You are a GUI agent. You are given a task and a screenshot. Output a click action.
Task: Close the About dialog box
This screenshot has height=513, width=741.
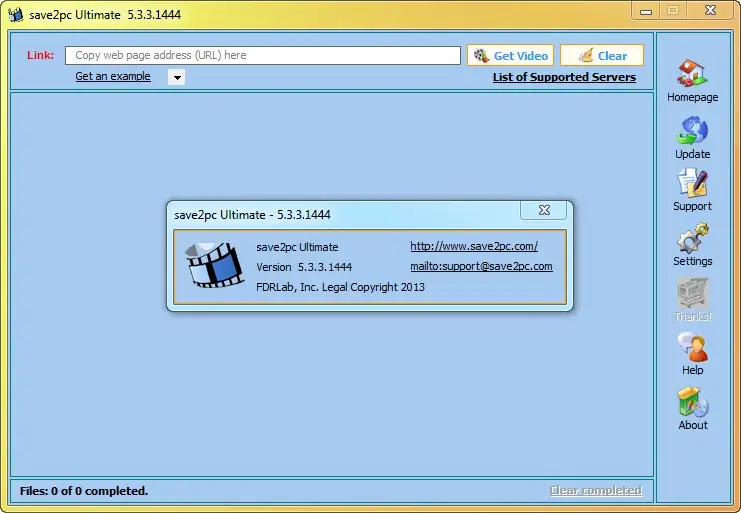point(543,210)
